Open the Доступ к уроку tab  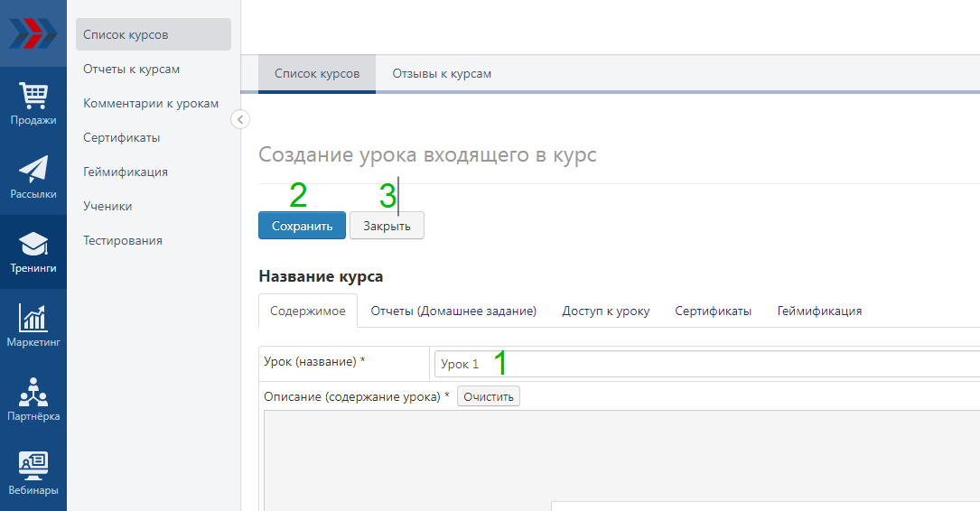(605, 311)
